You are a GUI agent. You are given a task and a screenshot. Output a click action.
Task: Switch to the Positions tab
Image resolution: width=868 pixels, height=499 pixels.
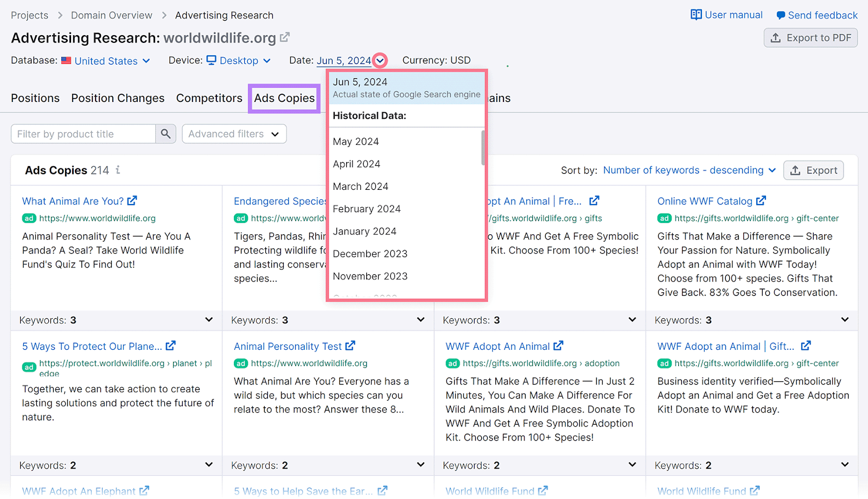coord(35,98)
